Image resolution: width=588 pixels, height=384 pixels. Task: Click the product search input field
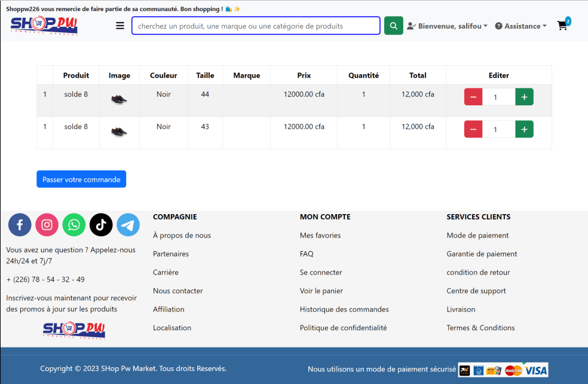pos(256,26)
